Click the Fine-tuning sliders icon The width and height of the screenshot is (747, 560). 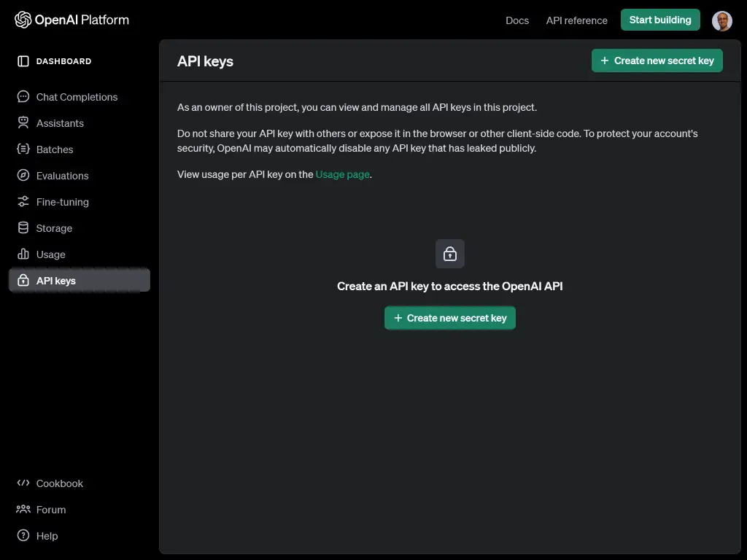(x=23, y=201)
